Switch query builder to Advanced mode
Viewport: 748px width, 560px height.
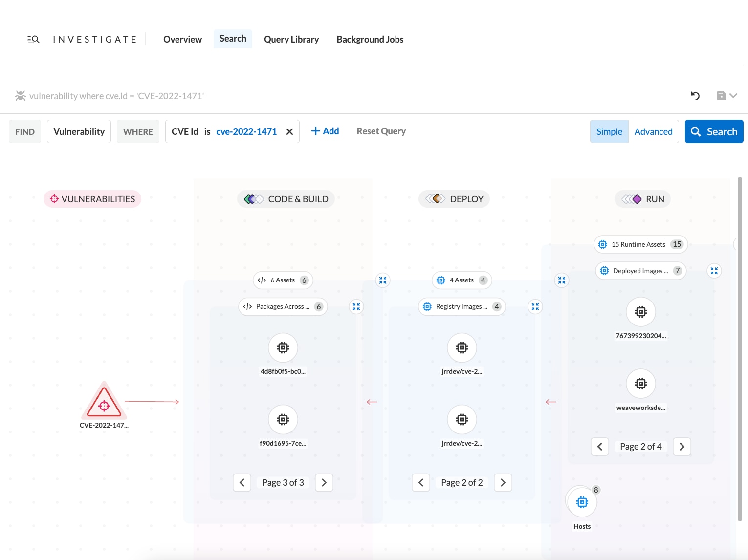click(653, 131)
